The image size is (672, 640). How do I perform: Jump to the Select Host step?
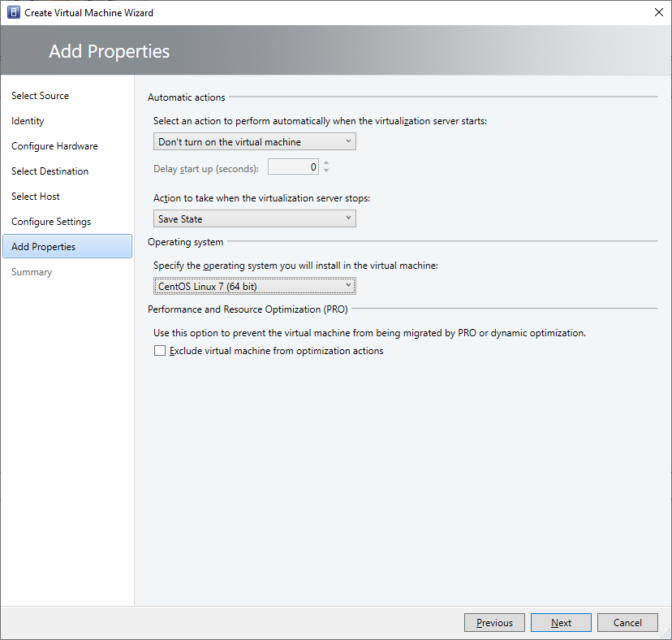tap(36, 197)
